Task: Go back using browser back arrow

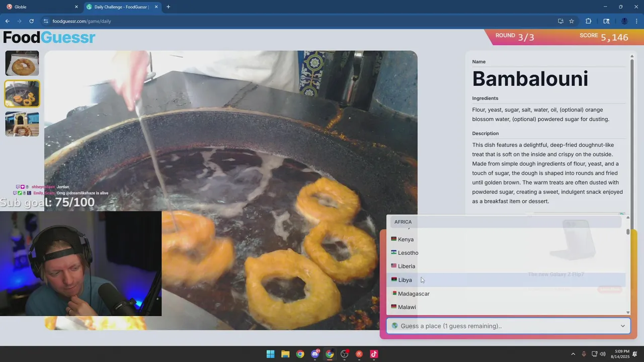Action: (7, 21)
